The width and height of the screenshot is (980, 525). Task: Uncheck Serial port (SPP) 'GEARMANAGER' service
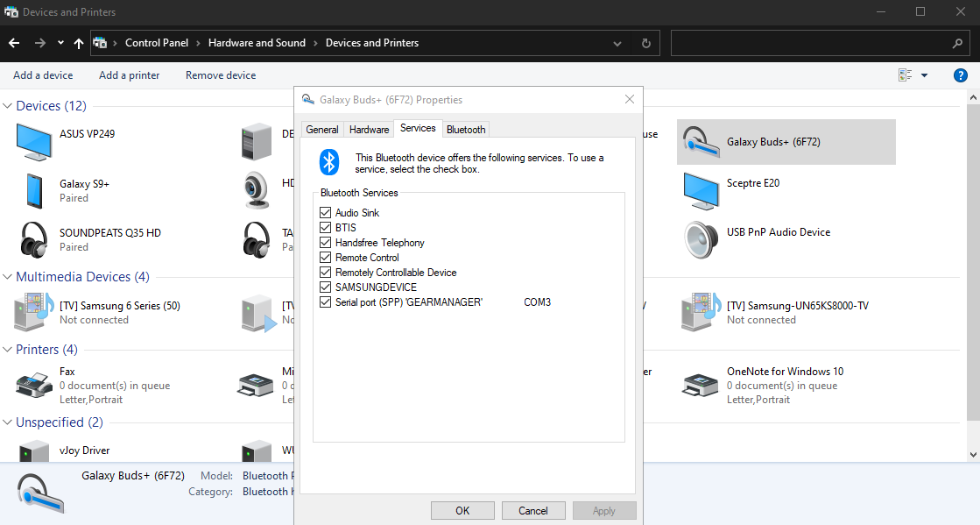(x=325, y=302)
